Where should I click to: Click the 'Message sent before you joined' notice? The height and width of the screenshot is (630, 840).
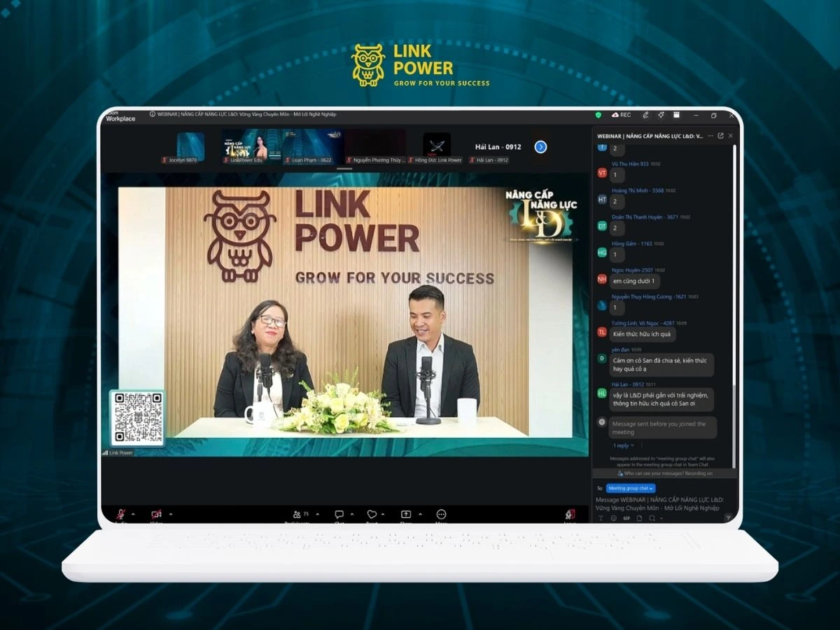663,428
